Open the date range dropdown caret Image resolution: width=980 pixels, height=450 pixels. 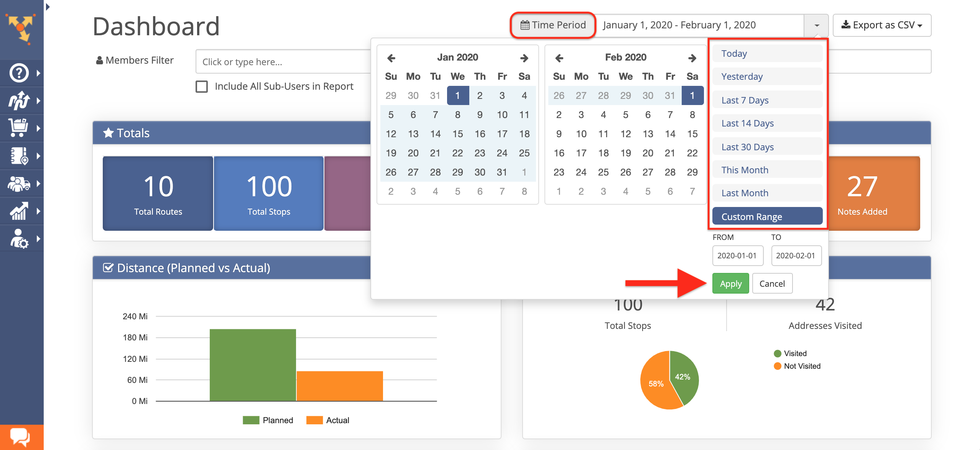tap(817, 25)
